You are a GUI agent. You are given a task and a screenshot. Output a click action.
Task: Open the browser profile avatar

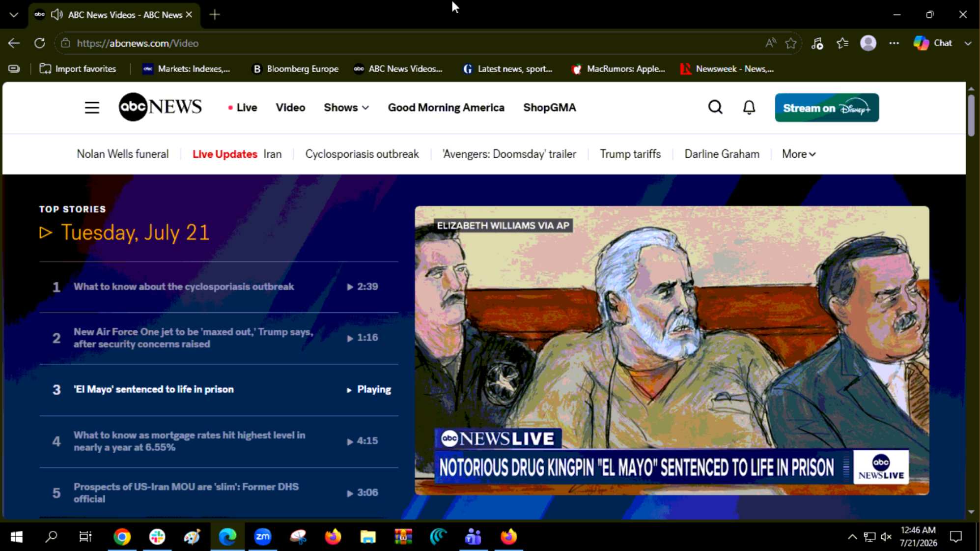pos(868,43)
